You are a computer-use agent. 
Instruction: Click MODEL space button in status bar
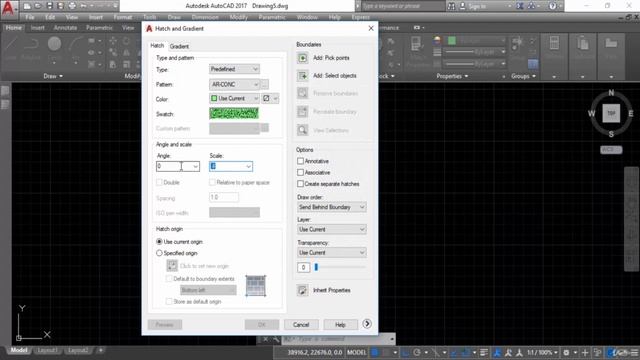(x=356, y=352)
